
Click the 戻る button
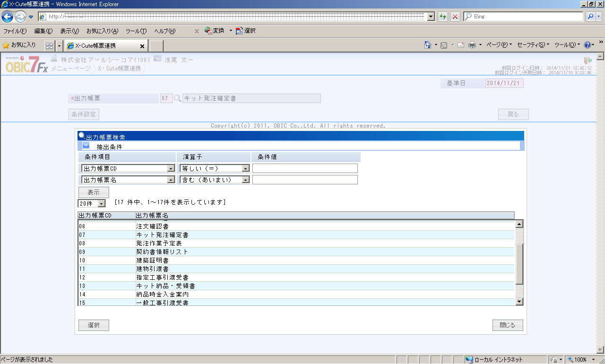[x=513, y=114]
